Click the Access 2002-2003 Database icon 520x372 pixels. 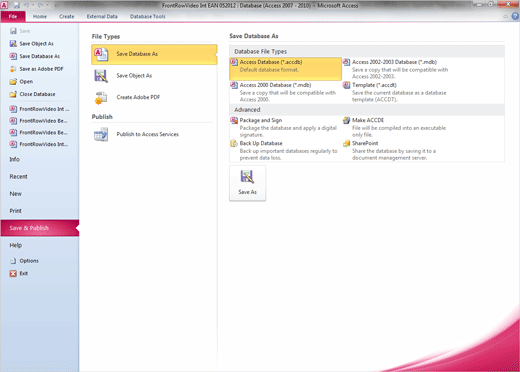click(346, 62)
